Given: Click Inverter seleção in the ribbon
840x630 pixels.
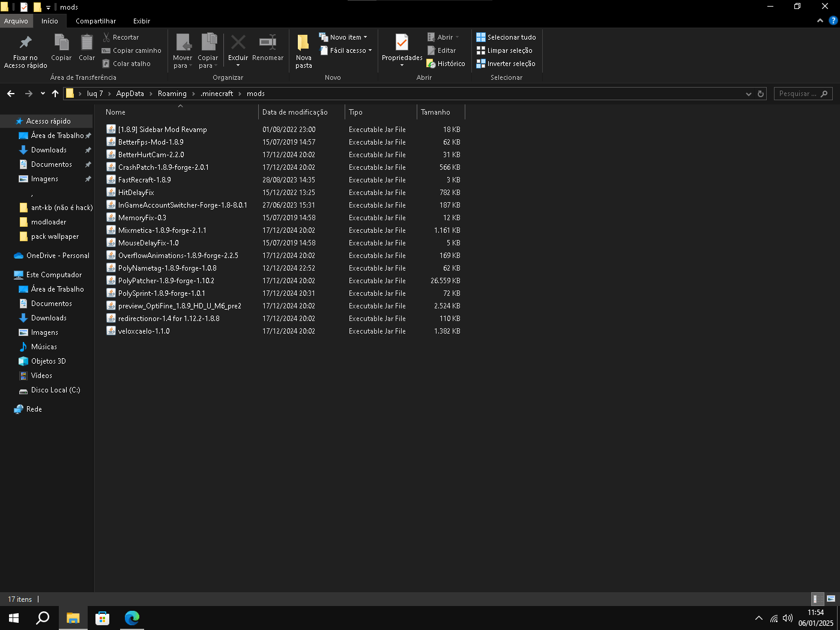Looking at the screenshot, I should tap(506, 64).
